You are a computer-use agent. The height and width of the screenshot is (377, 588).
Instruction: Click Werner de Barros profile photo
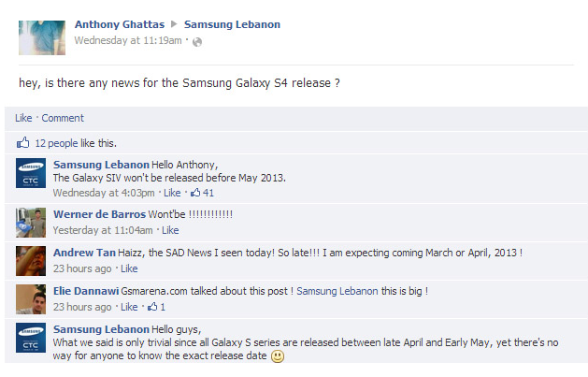click(x=31, y=222)
